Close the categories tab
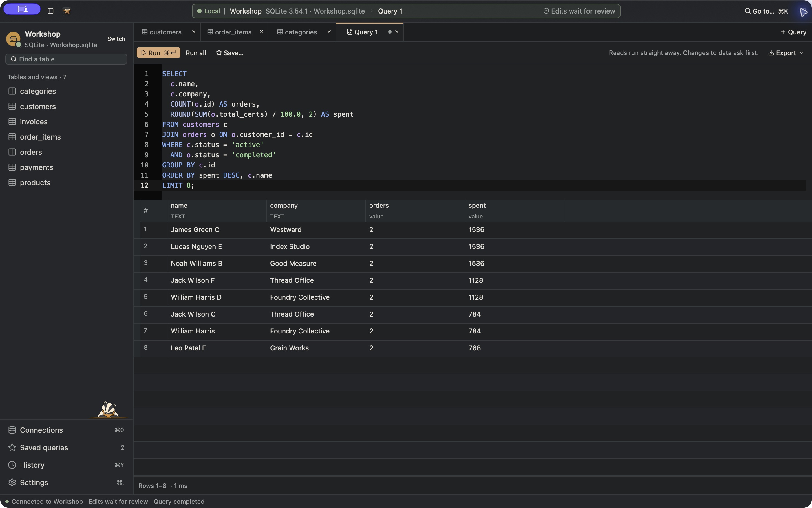Viewport: 812px width, 508px height. click(x=329, y=32)
